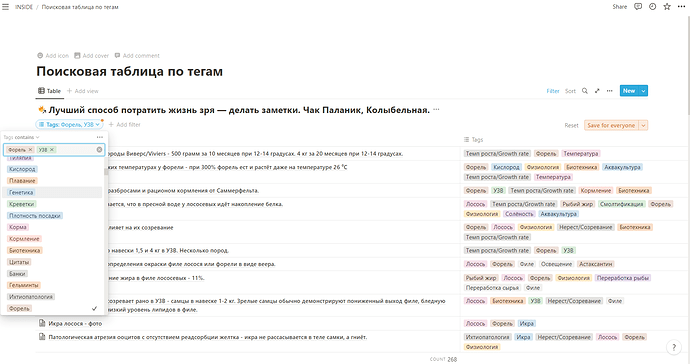Open the sidebar hamburger menu
The image size is (690, 364).
[5, 7]
